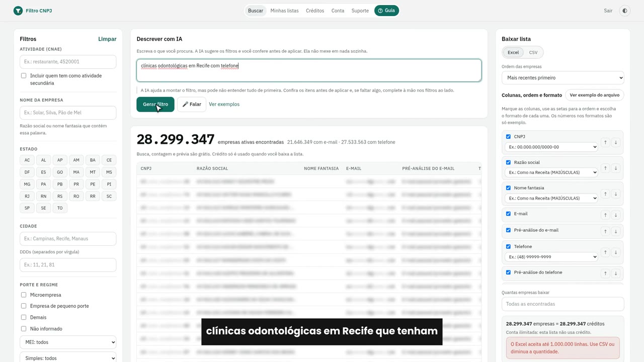
Task: Move the CNPJ column up with arrow
Action: [605, 142]
